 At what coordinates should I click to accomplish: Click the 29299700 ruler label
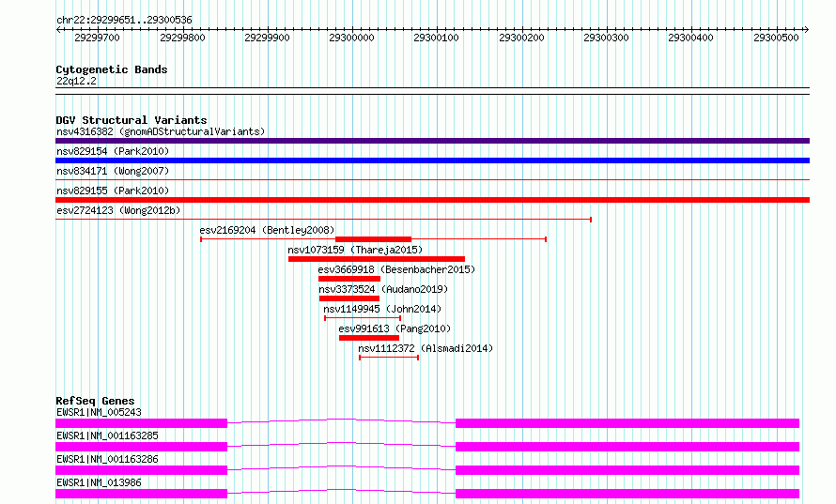coord(97,38)
